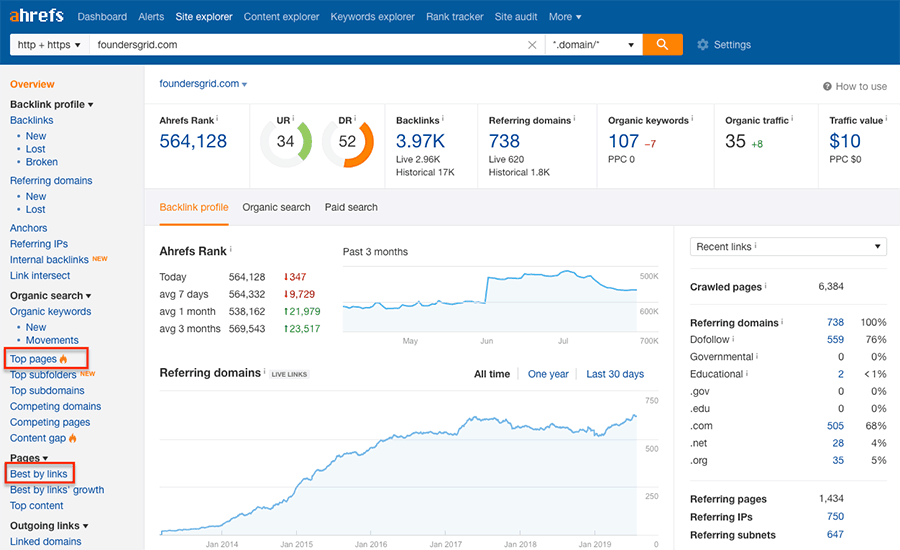Viewport: 900px width, 550px height.
Task: Open Top subdomains report
Action: pos(47,390)
